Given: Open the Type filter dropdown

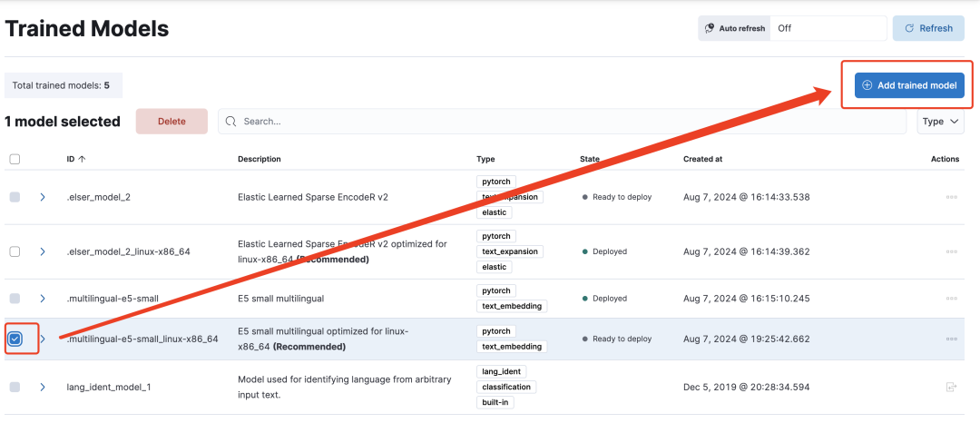Looking at the screenshot, I should click(941, 122).
